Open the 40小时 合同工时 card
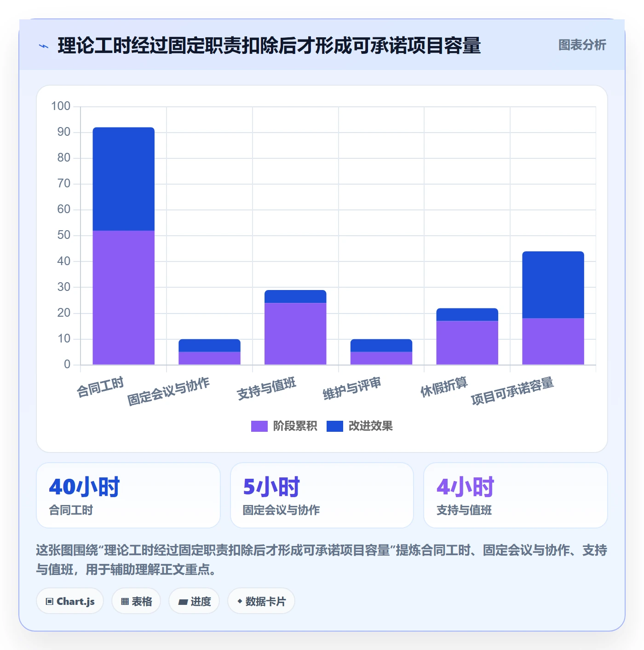 pyautogui.click(x=128, y=495)
